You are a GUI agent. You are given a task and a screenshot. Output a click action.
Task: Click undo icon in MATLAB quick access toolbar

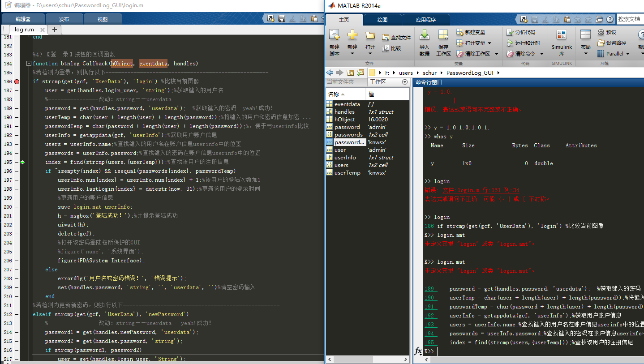tap(578, 19)
